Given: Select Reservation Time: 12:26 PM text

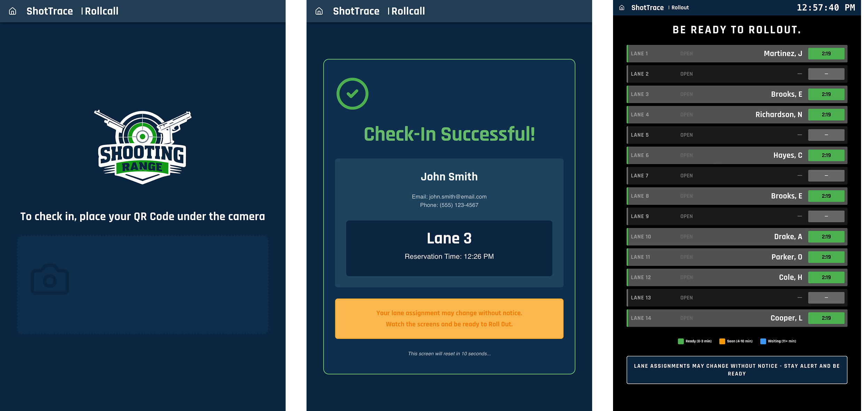Looking at the screenshot, I should pos(449,256).
